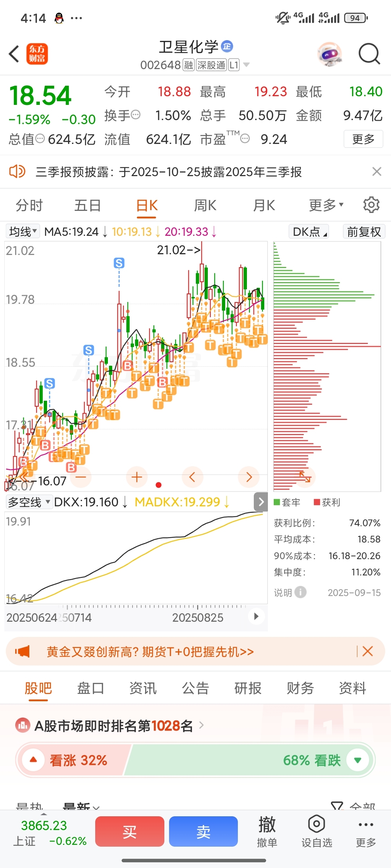Switch to 周K chart tab
Screen dimensions: 391x868
click(205, 205)
